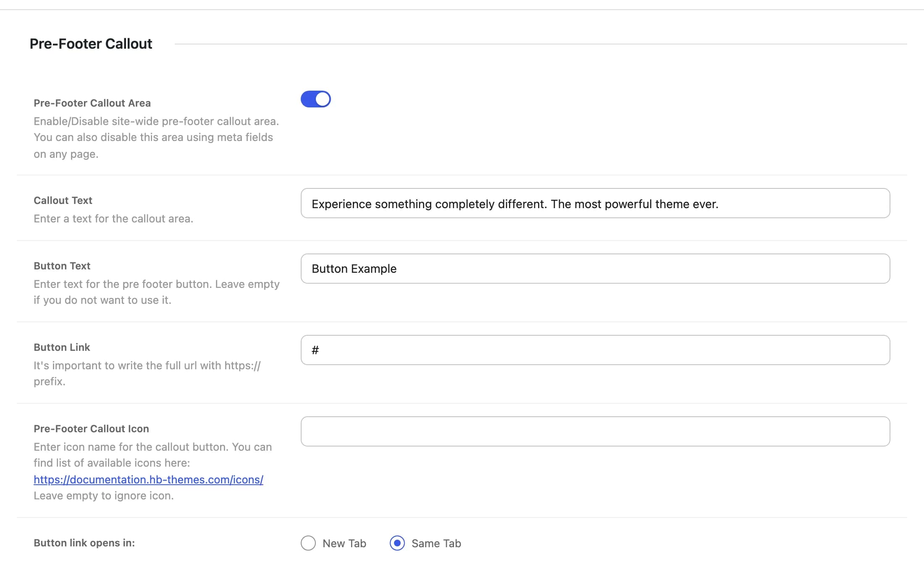
Task: Click the Button Link input field
Action: pyautogui.click(x=595, y=350)
